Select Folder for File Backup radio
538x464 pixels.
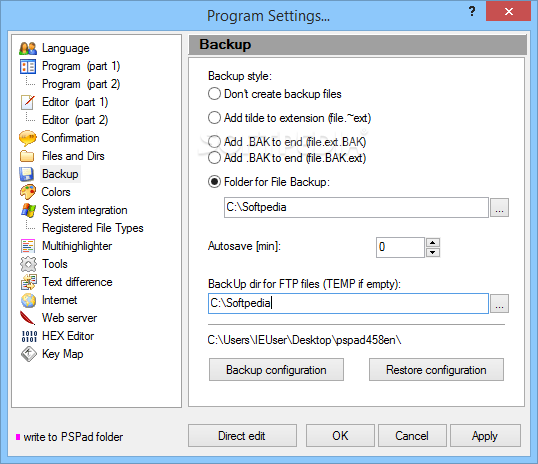(x=214, y=182)
